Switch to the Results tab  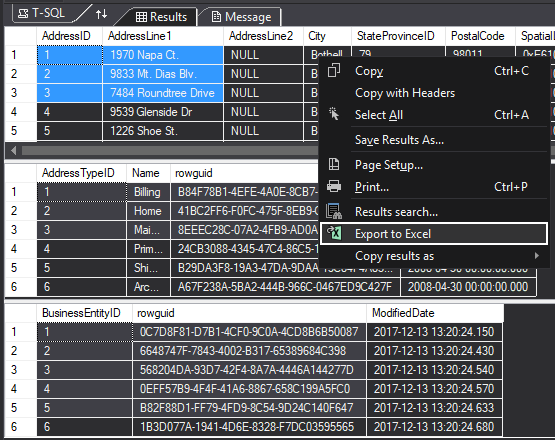point(161,17)
